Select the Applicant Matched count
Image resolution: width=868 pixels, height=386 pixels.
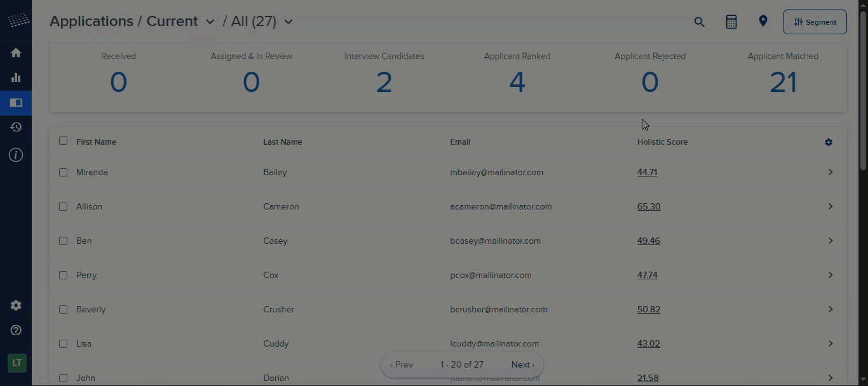(783, 83)
